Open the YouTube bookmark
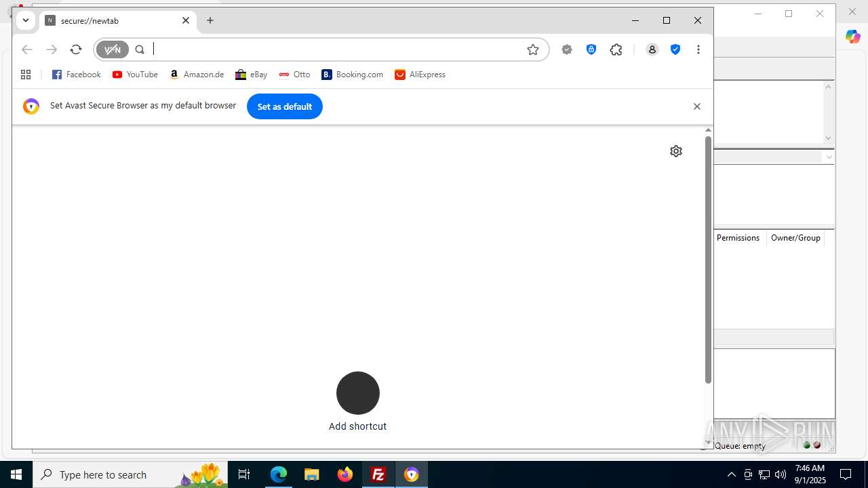The width and height of the screenshot is (868, 488). click(135, 75)
